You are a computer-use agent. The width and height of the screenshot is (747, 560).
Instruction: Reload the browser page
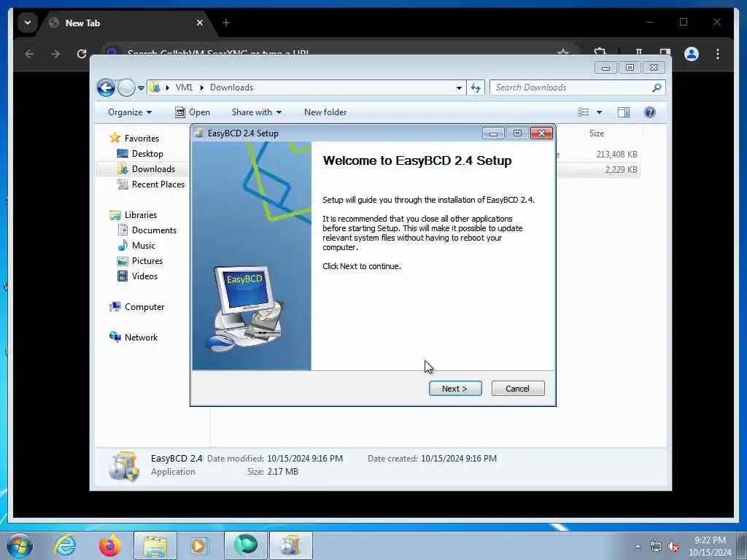[x=82, y=54]
